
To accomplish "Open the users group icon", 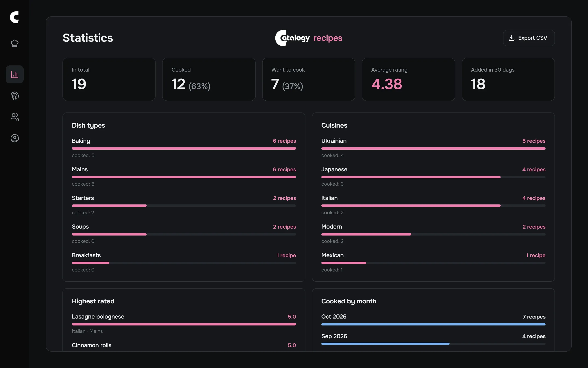I will point(14,117).
